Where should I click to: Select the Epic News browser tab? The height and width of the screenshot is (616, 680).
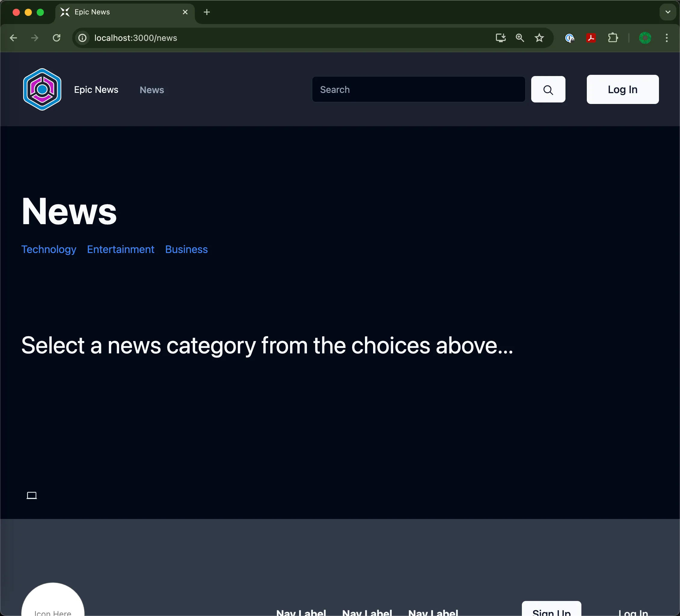pyautogui.click(x=125, y=12)
